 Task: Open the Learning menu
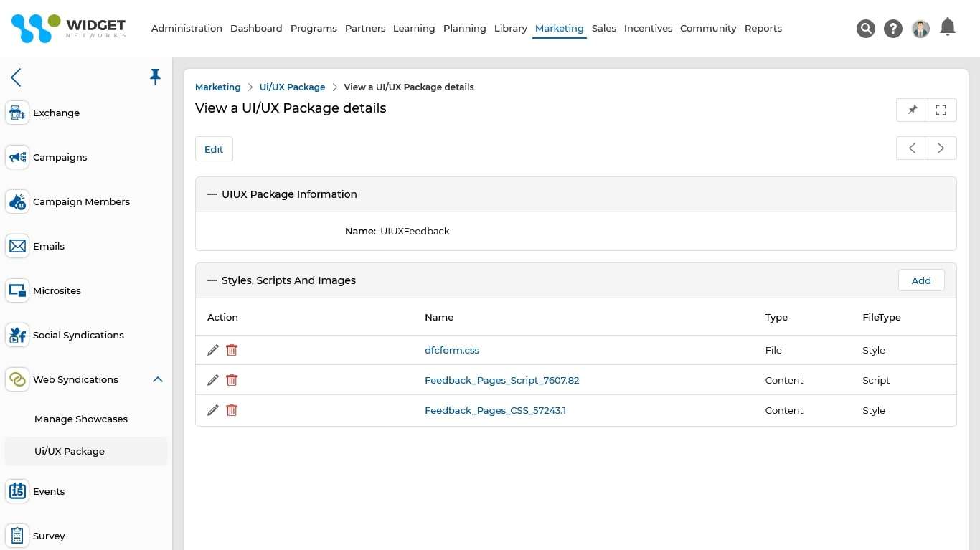(x=414, y=28)
